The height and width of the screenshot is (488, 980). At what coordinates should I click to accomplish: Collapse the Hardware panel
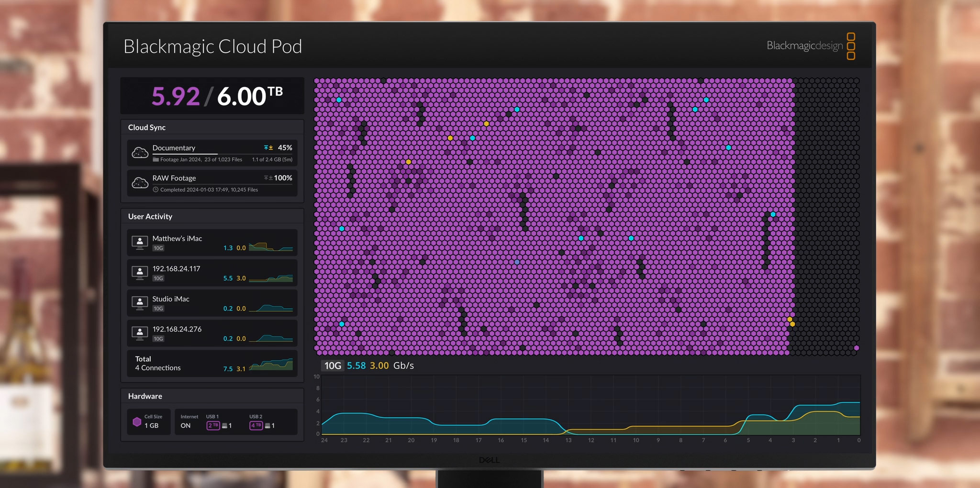coord(145,396)
